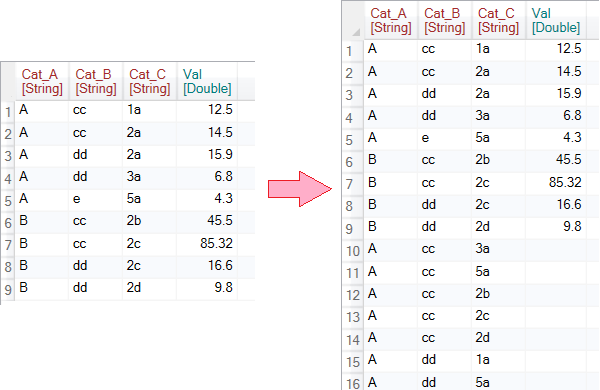Click the 'e' cell in left table row 5
600x390 pixels.
point(96,199)
